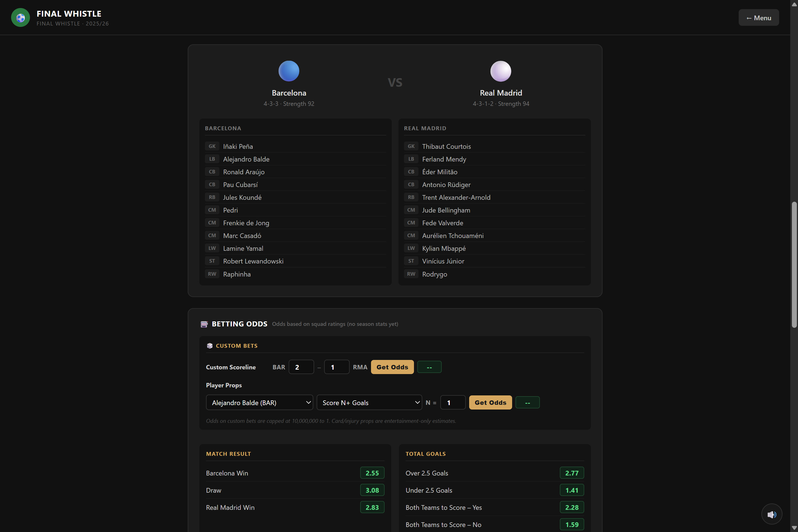
Task: Click the 4-3-1-2 · Strength 94 formation text
Action: tap(501, 104)
